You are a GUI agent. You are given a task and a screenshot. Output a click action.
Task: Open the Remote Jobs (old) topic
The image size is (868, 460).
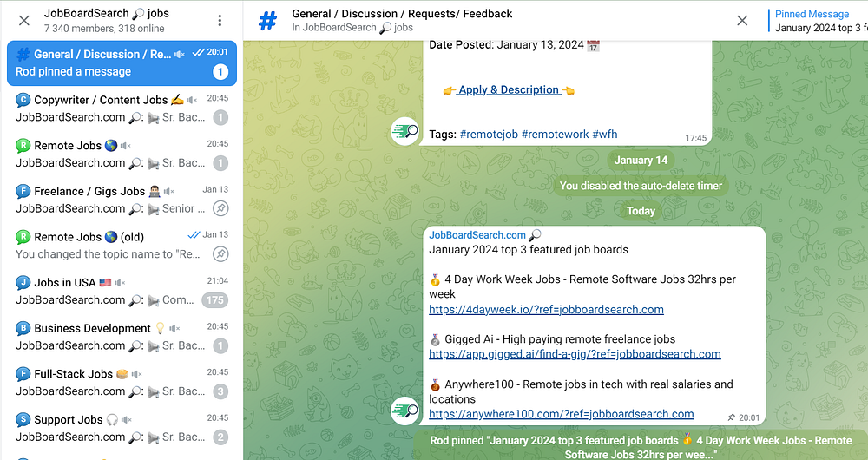pos(122,246)
